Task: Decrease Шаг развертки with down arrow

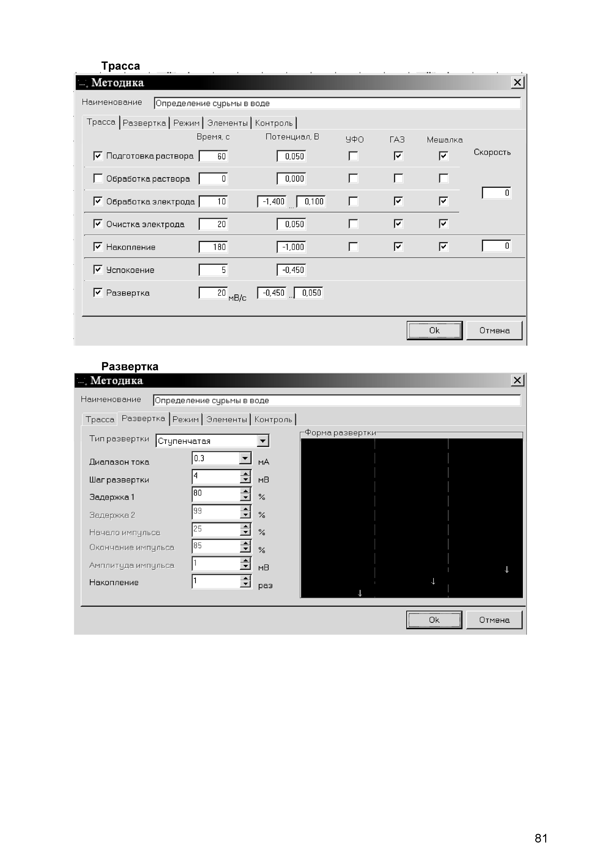Action: point(246,480)
